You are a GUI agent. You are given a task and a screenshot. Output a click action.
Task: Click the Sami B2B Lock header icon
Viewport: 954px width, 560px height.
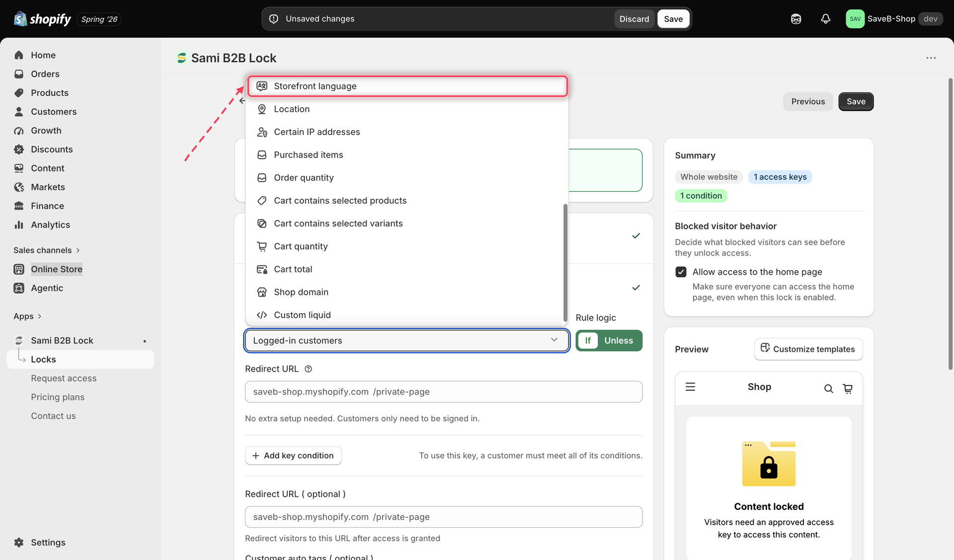tap(182, 58)
